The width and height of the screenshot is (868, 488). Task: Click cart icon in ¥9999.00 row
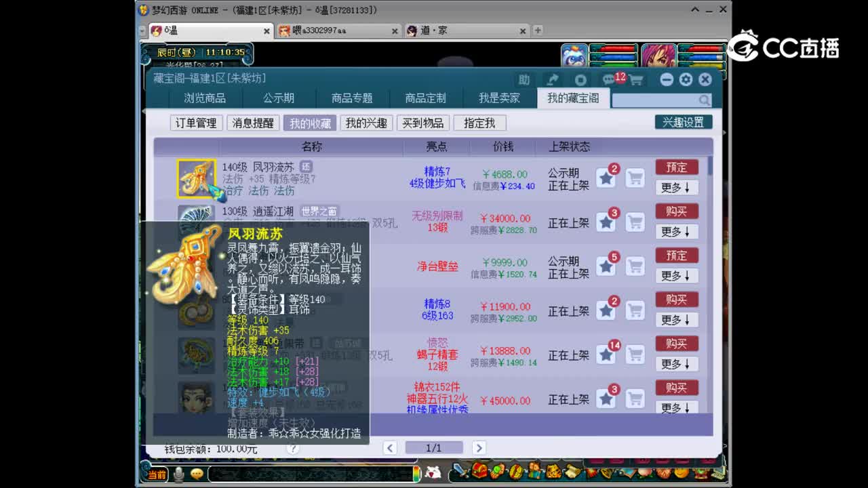[635, 266]
